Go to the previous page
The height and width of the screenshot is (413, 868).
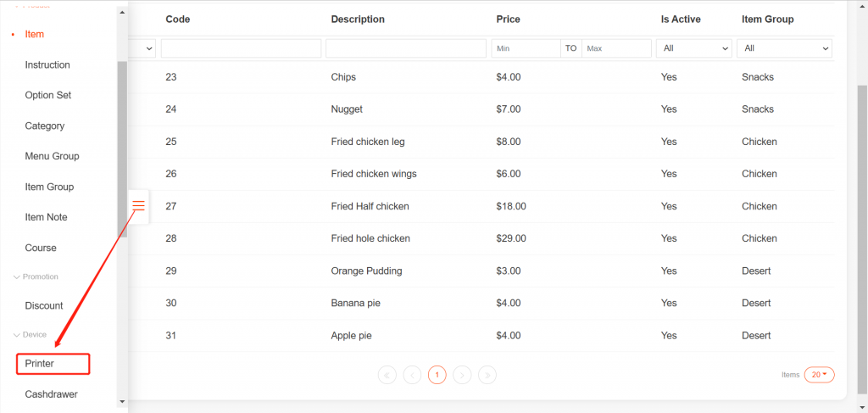click(x=412, y=374)
